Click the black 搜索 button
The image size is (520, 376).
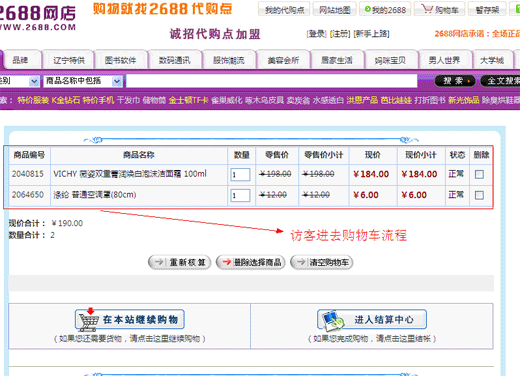click(455, 81)
